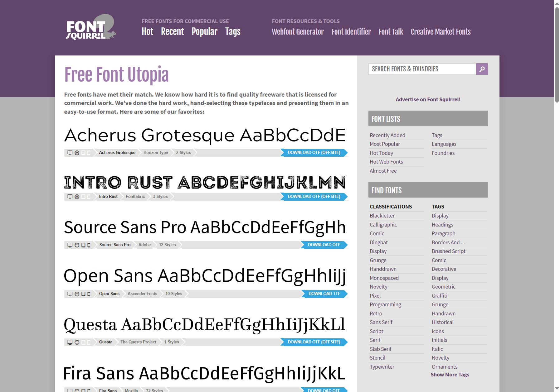Click the Fontfabric foundry link
The height and width of the screenshot is (392, 560).
tap(135, 197)
